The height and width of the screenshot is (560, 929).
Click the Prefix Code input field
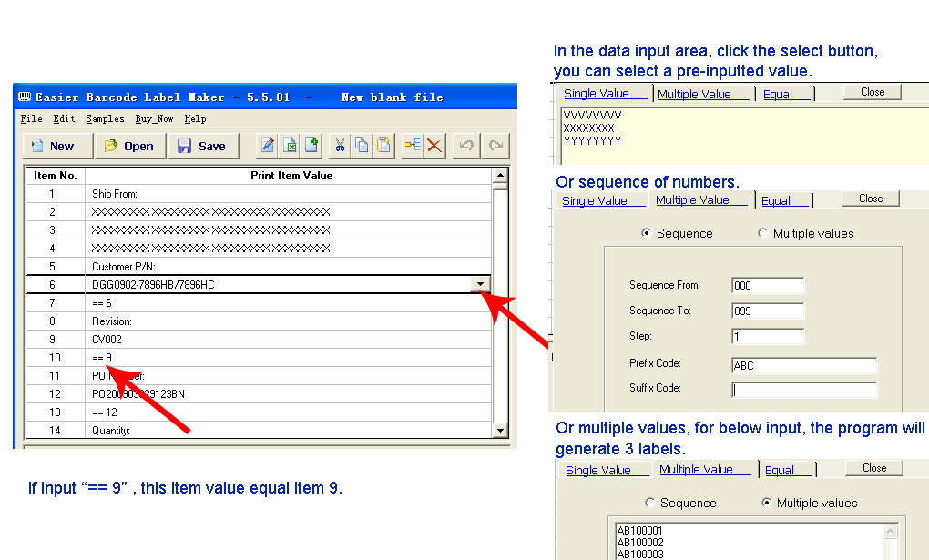tap(803, 366)
